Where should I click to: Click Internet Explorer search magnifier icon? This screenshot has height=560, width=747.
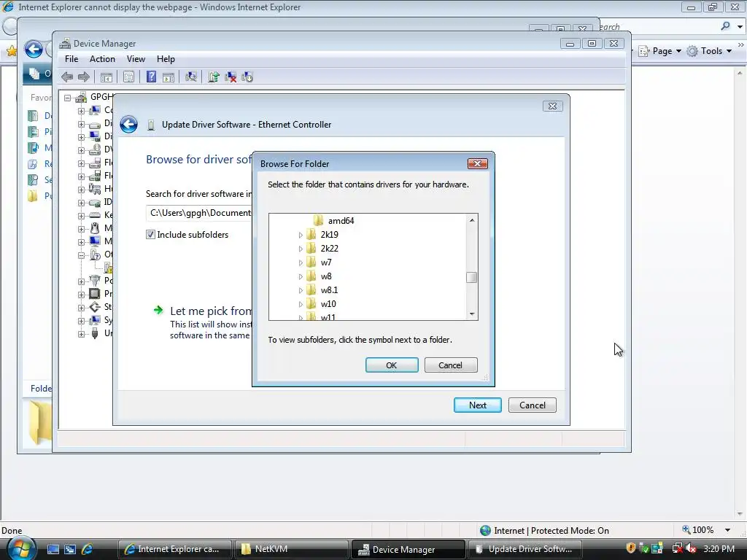[x=726, y=26]
